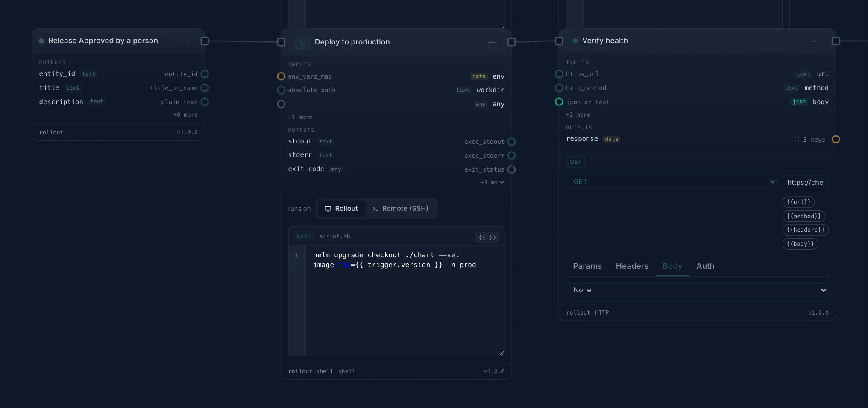Open the Verify health node options menu
The width and height of the screenshot is (868, 408).
[815, 41]
